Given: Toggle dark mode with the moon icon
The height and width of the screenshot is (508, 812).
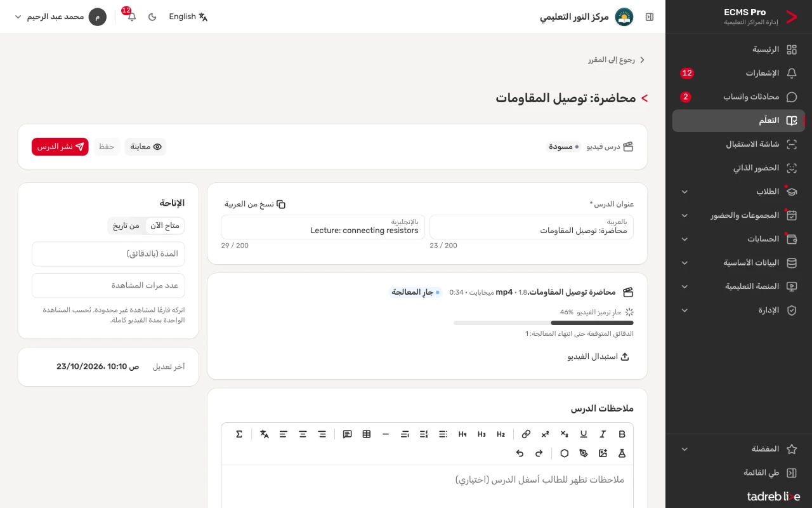Looking at the screenshot, I should pyautogui.click(x=152, y=17).
